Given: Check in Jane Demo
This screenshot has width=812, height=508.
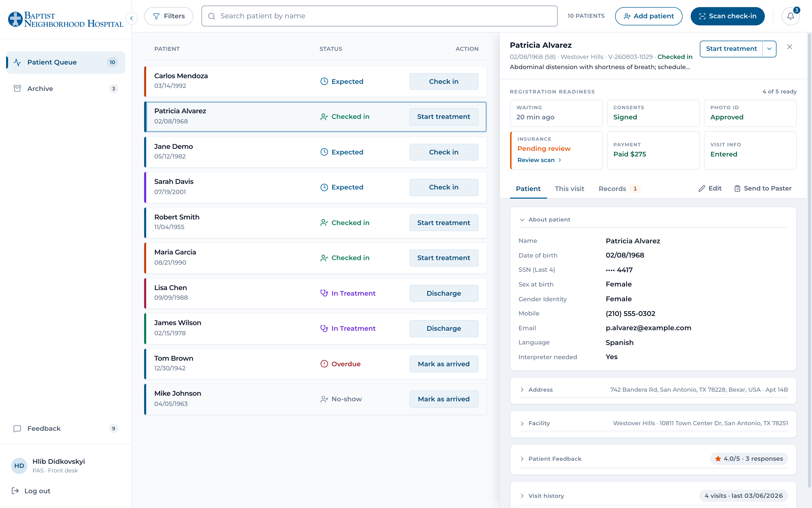Looking at the screenshot, I should (x=444, y=152).
